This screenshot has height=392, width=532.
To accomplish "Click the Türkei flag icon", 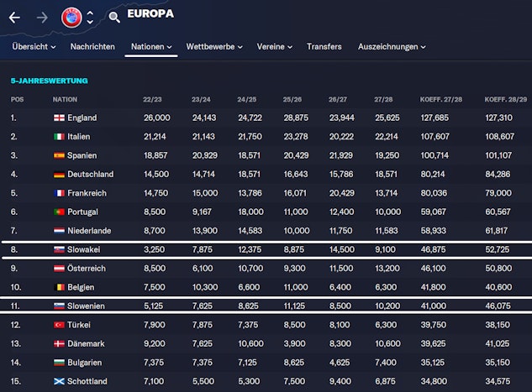I will click(59, 325).
